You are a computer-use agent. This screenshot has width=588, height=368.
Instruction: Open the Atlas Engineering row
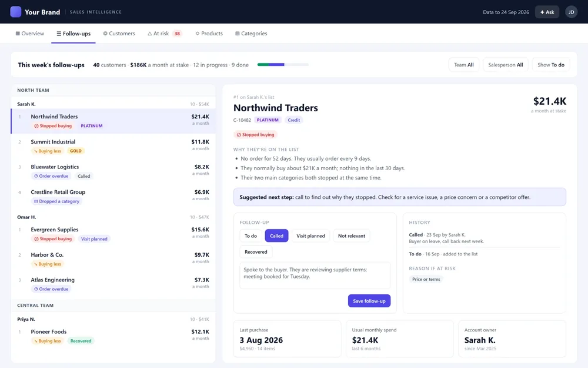pyautogui.click(x=113, y=284)
